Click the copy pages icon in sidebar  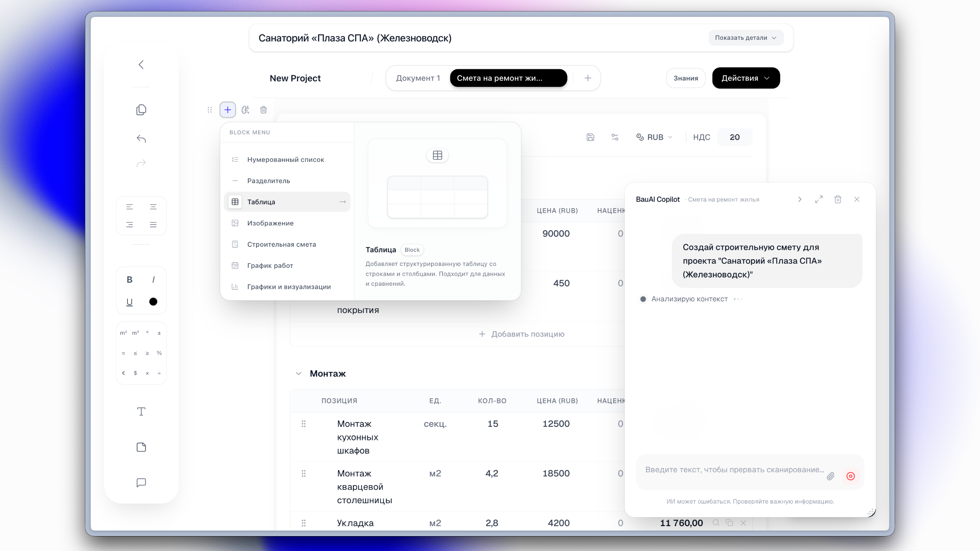141,110
